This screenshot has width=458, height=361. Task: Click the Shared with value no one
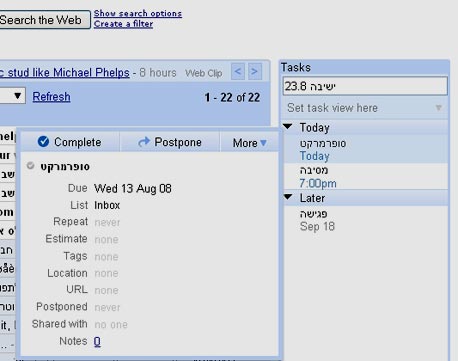pyautogui.click(x=111, y=324)
